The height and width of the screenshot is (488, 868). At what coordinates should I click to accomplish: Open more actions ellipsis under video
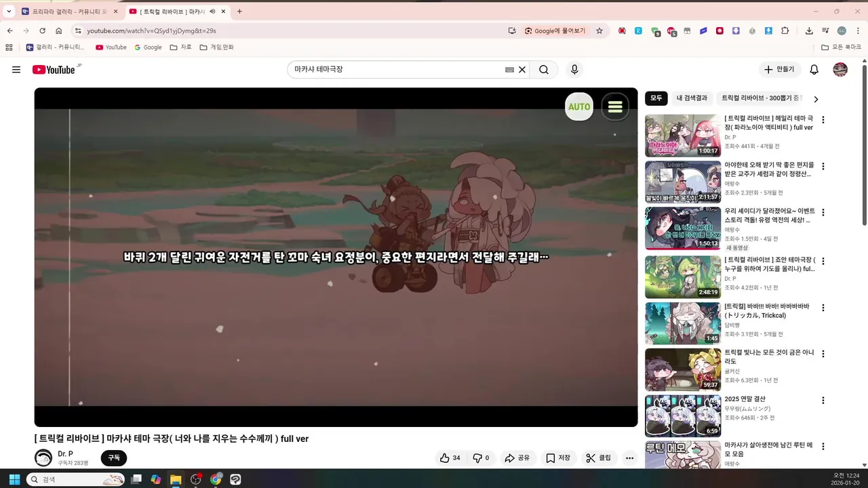(x=629, y=458)
